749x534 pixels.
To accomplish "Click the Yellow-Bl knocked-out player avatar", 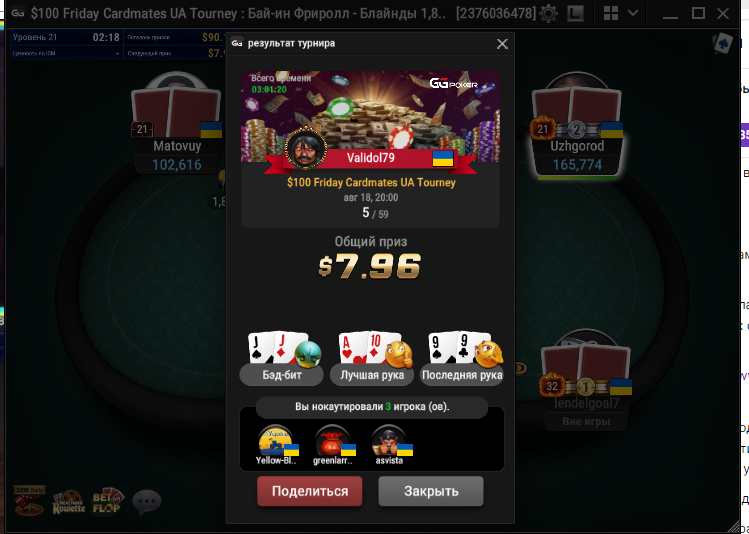I will tap(276, 441).
